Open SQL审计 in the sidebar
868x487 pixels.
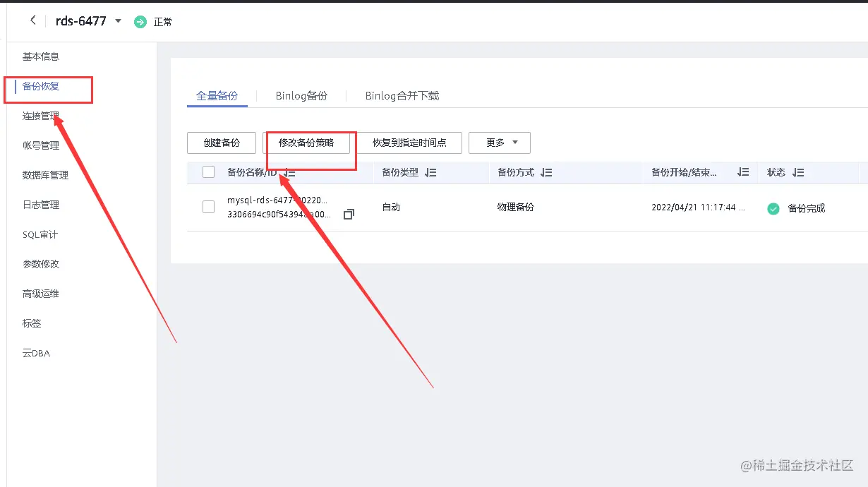pyautogui.click(x=40, y=234)
